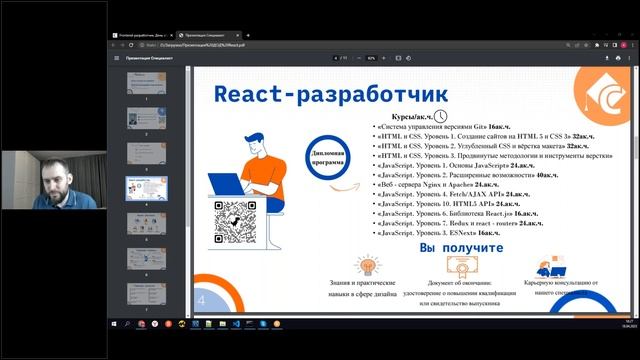Go forward in browser history
This screenshot has height=360, width=640.
[x=122, y=45]
